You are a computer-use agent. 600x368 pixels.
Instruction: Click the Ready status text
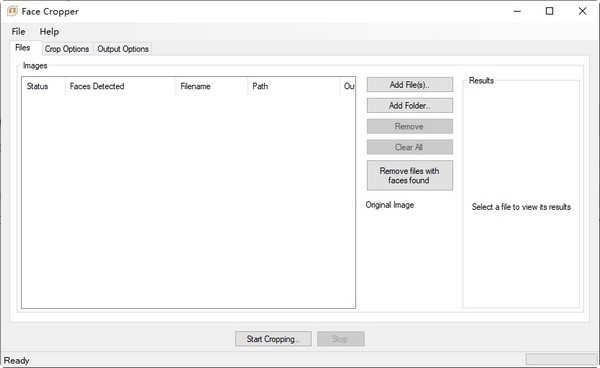point(16,360)
